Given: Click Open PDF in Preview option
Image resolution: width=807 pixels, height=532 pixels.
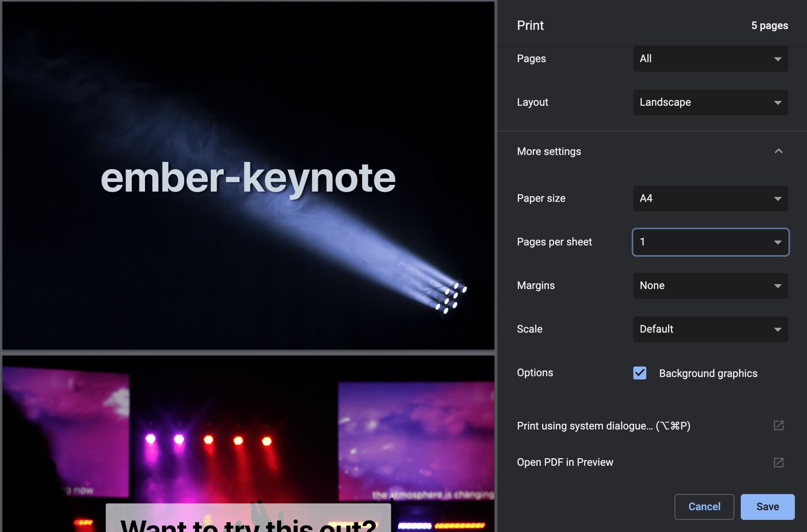Looking at the screenshot, I should click(x=565, y=462).
